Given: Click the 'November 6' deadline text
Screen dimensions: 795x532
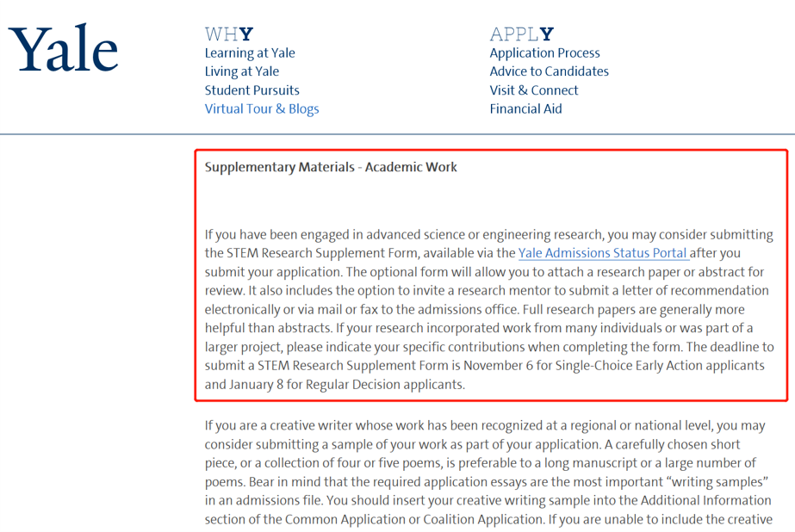Looking at the screenshot, I should [x=501, y=366].
